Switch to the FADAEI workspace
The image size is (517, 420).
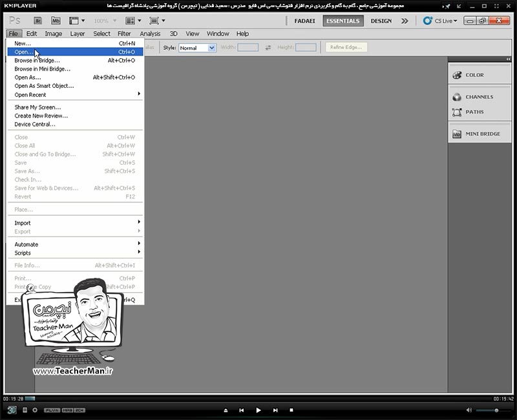[304, 21]
